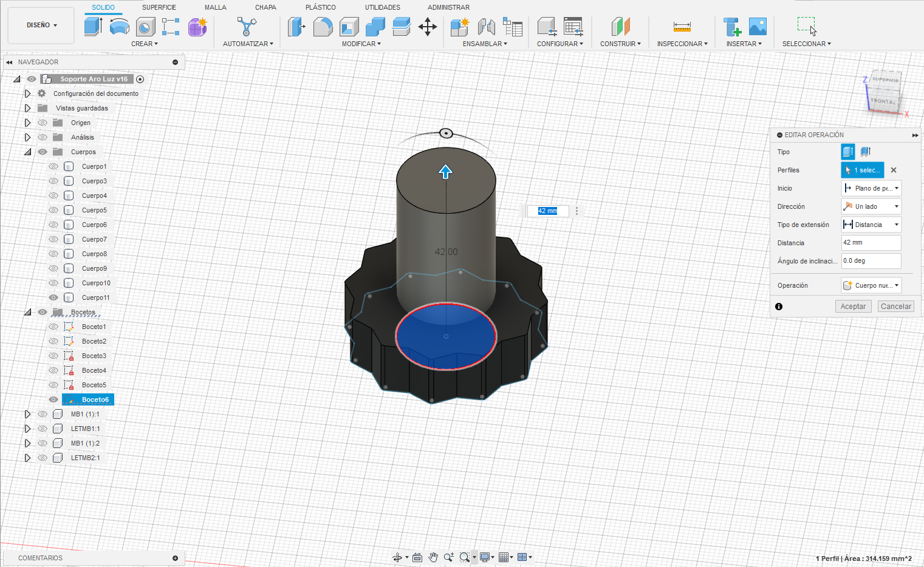
Task: Open the Inicio dropdown
Action: pyautogui.click(x=871, y=188)
